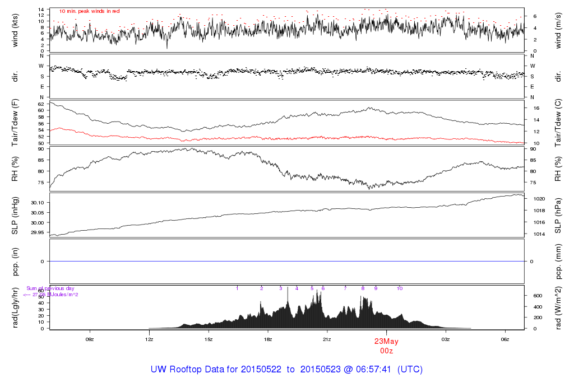
Task: Click purple hour marker '9' in radiation panel
Action: pos(376,288)
